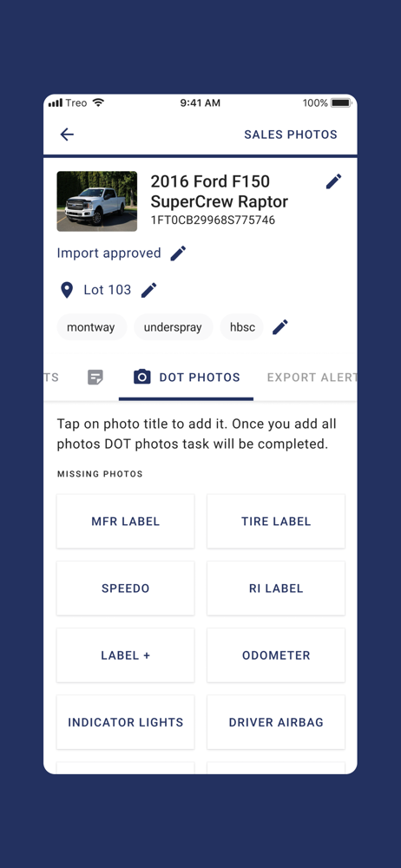Select the underspray tag chip
Screen dimensions: 401x868
(x=174, y=327)
